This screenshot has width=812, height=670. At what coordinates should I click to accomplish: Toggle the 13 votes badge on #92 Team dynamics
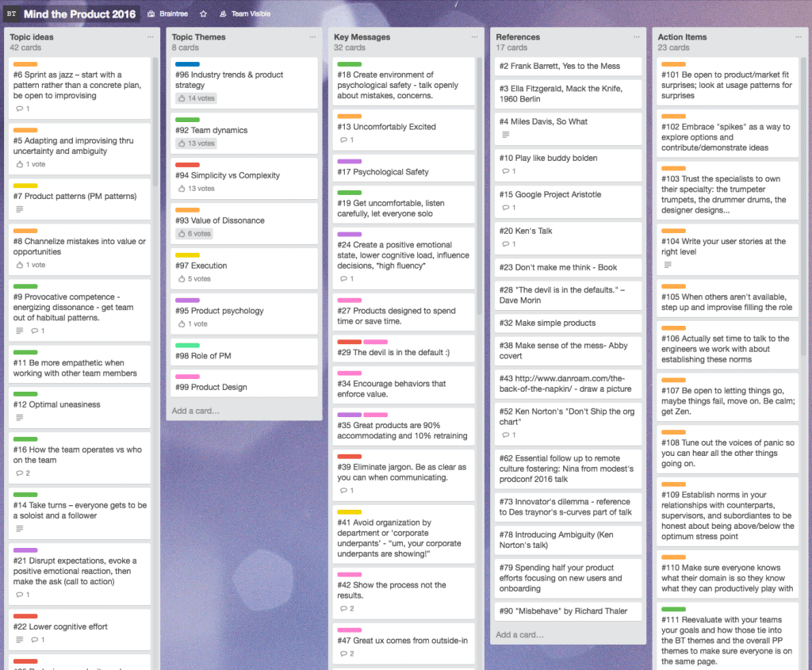tap(197, 144)
